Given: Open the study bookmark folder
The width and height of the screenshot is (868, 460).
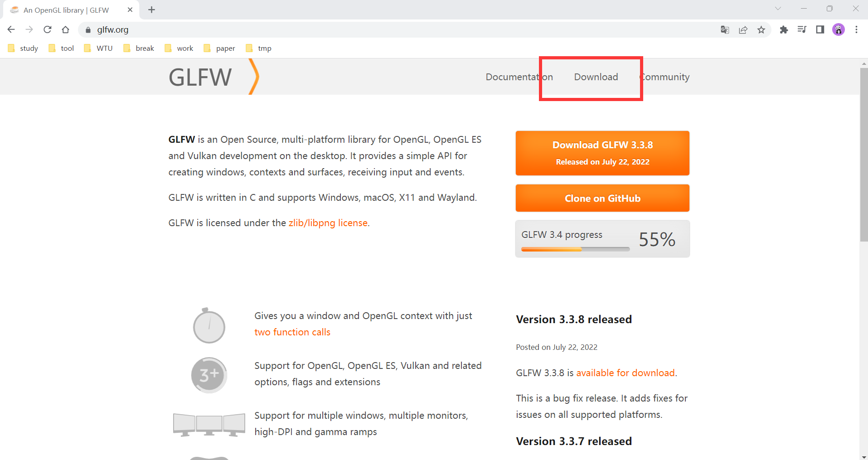Looking at the screenshot, I should click(x=24, y=48).
